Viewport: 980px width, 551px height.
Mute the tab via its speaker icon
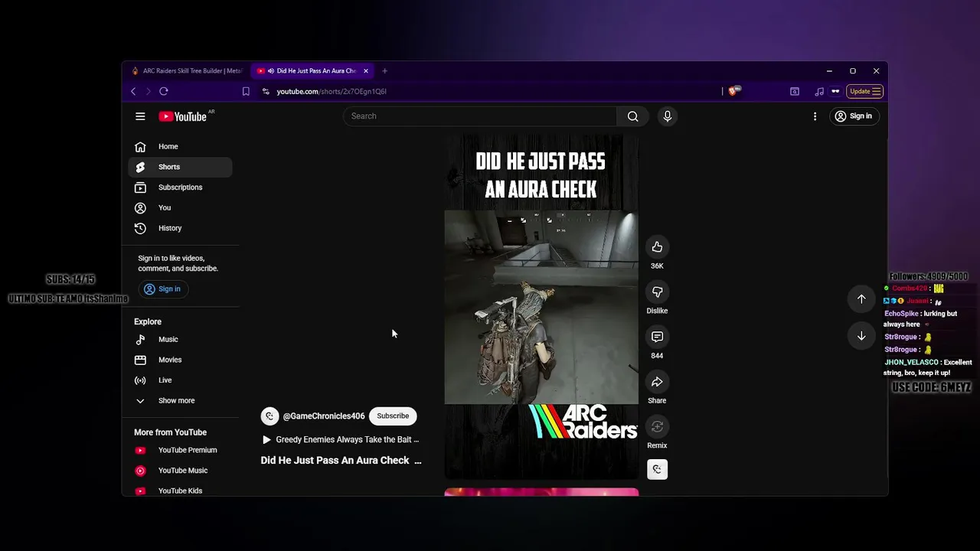click(x=271, y=71)
